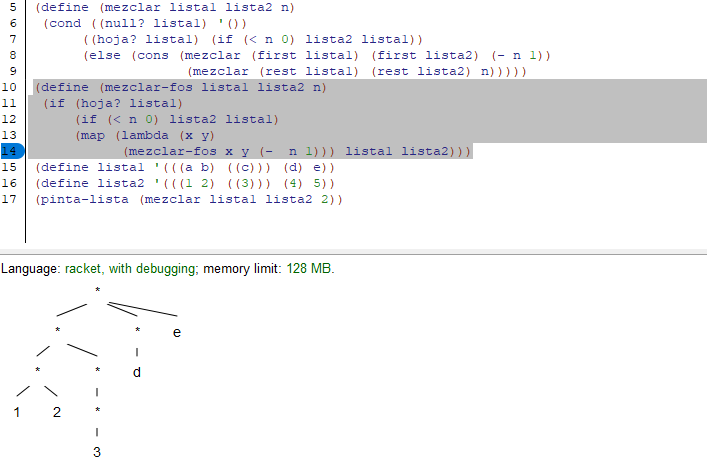Screen dimensions: 707x468
Task: Click leaf node '3' in tree output
Action: [x=97, y=452]
